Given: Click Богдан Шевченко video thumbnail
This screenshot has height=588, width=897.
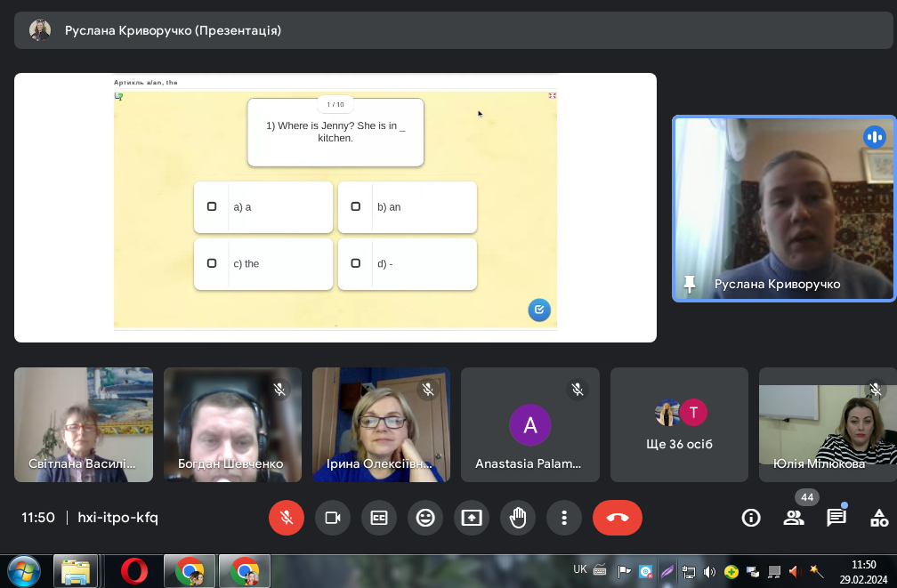Looking at the screenshot, I should pyautogui.click(x=232, y=425).
